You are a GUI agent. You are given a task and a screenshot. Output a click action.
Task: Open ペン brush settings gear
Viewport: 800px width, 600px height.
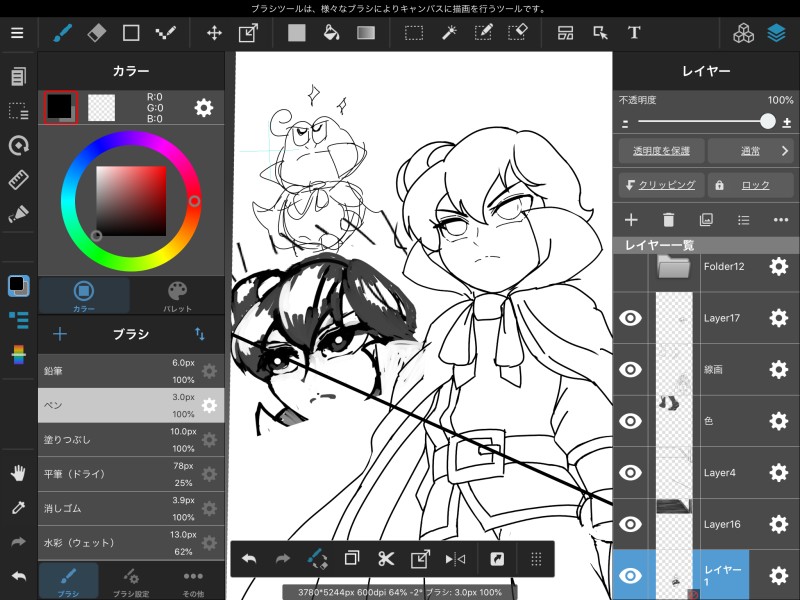(x=209, y=406)
